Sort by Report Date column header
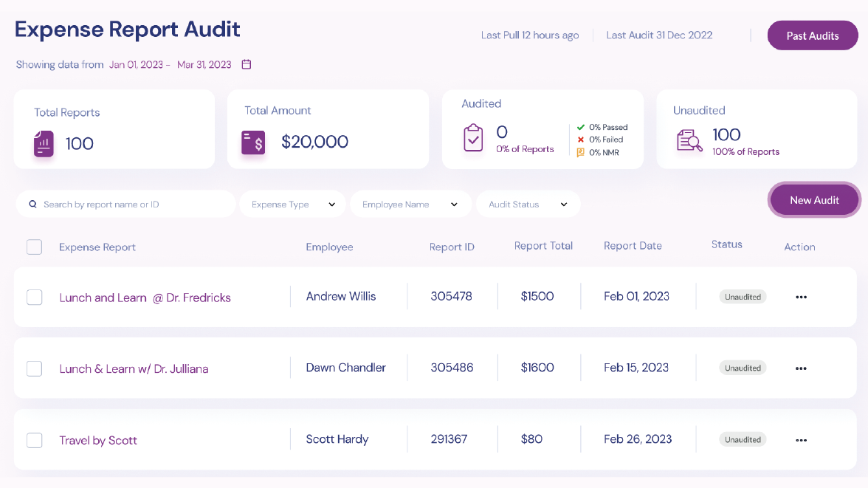 point(633,246)
